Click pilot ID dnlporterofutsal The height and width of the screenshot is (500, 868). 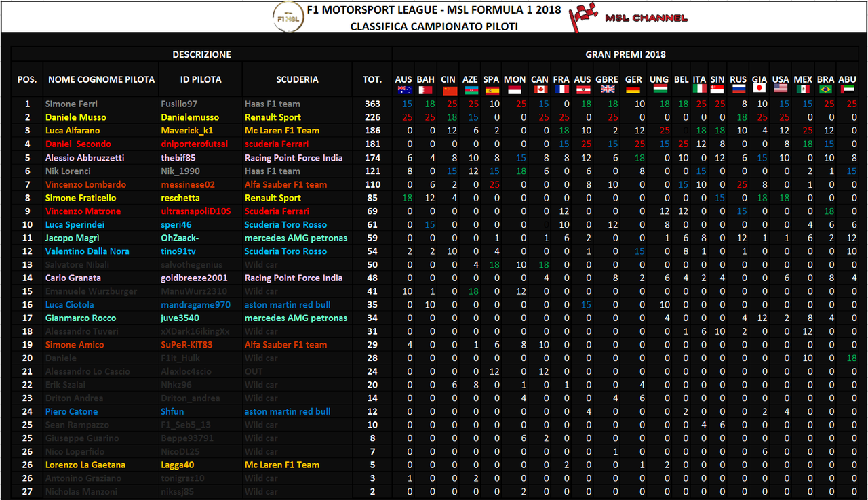195,144
